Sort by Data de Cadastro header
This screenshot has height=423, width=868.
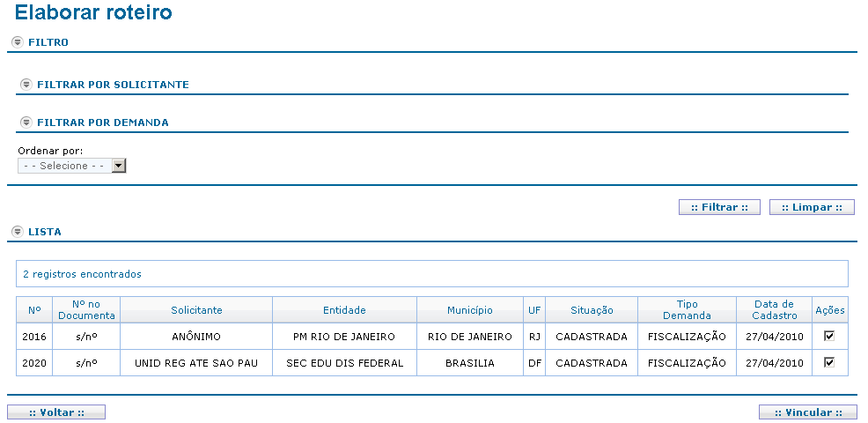(775, 310)
